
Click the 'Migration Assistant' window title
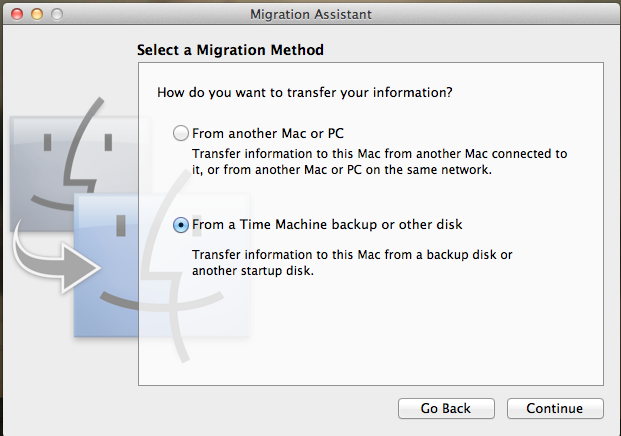coord(311,14)
